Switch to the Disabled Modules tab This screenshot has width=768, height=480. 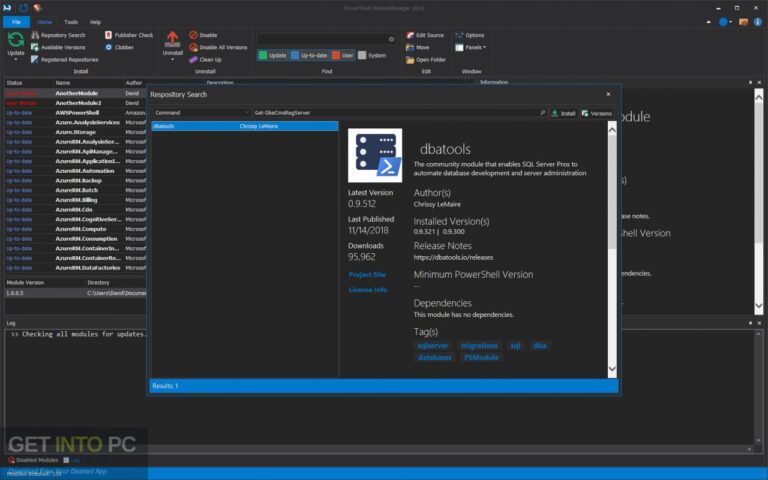point(33,460)
